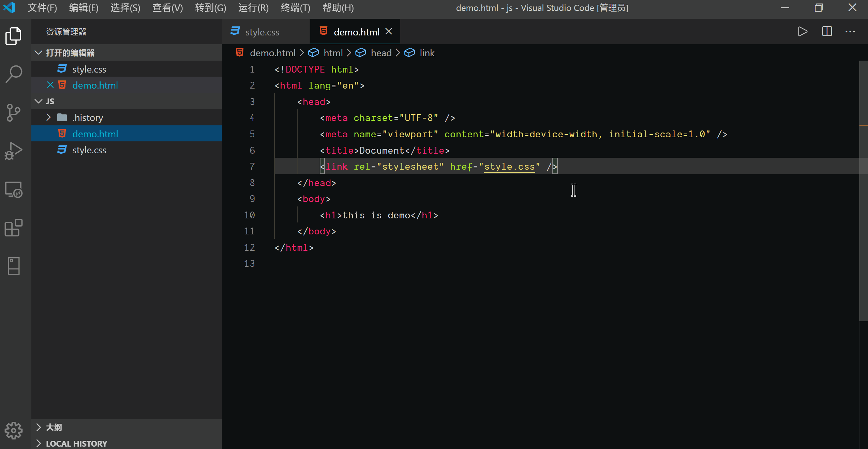This screenshot has height=449, width=868.
Task: Close the demo.html editor tab
Action: coord(389,31)
